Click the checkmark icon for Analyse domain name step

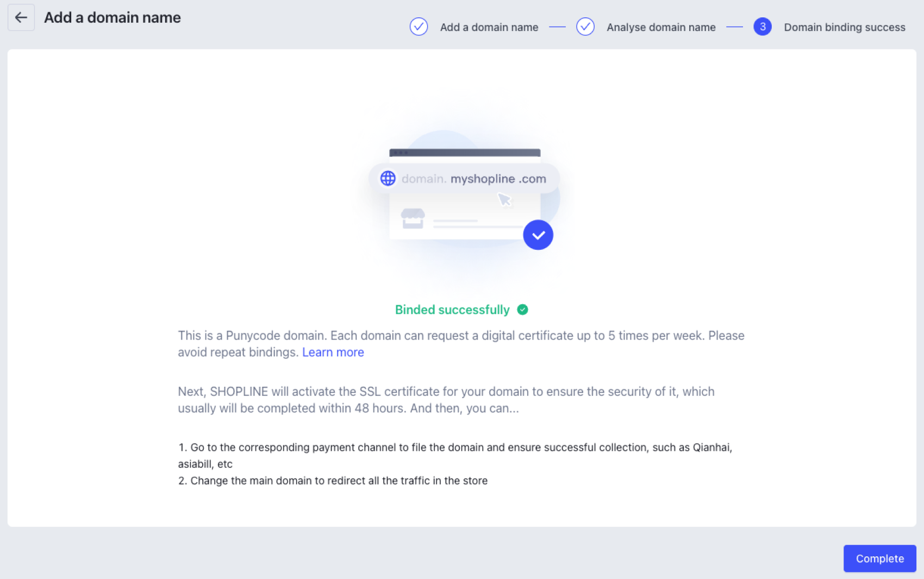coord(585,27)
